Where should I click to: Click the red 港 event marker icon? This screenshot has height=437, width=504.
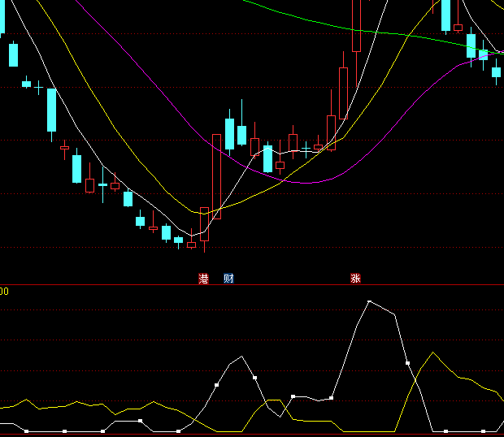[x=203, y=279]
